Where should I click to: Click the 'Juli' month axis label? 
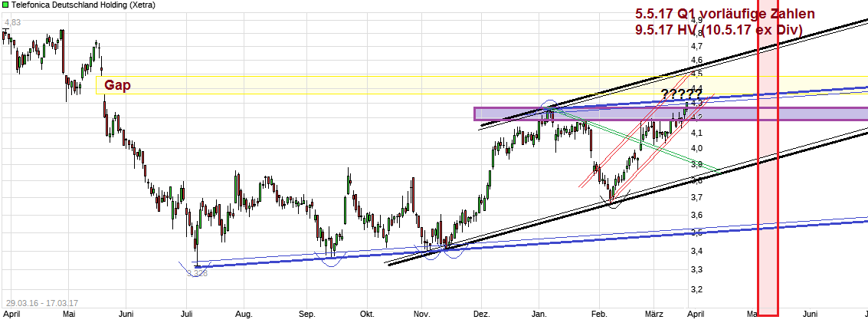point(188,314)
